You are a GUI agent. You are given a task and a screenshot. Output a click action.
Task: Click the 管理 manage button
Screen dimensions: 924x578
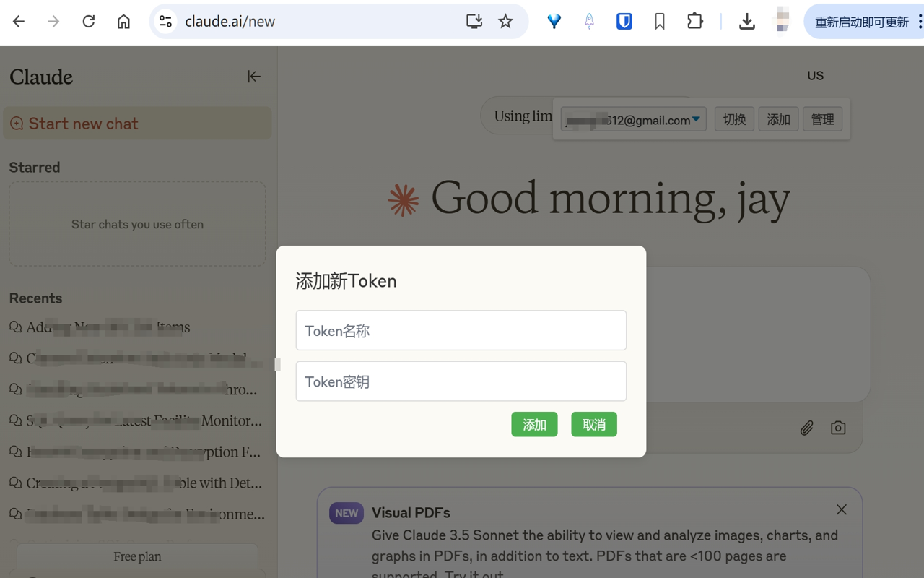[822, 119]
